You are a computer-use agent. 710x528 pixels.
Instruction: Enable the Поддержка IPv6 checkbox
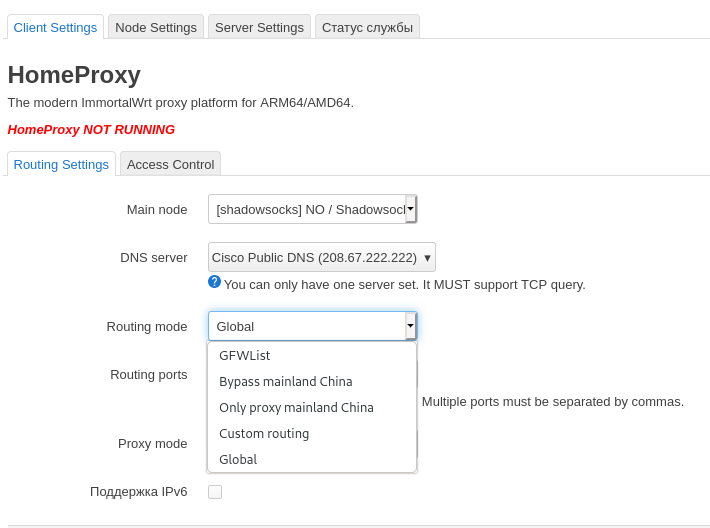215,492
